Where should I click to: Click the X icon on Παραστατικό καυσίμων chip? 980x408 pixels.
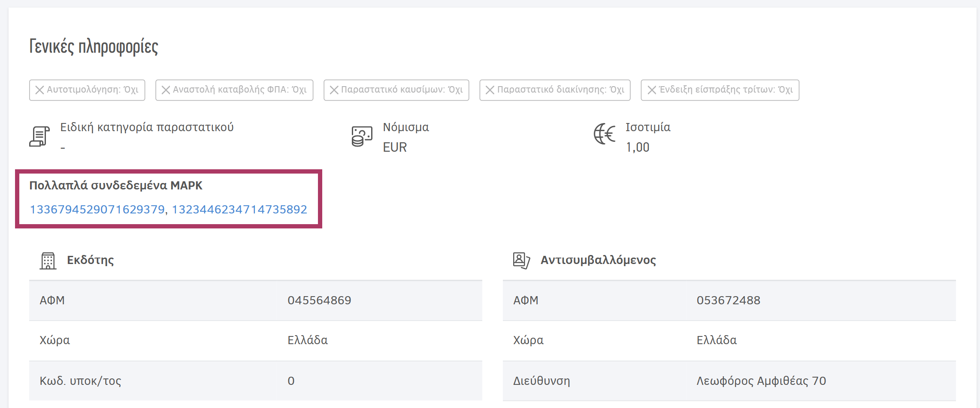335,90
